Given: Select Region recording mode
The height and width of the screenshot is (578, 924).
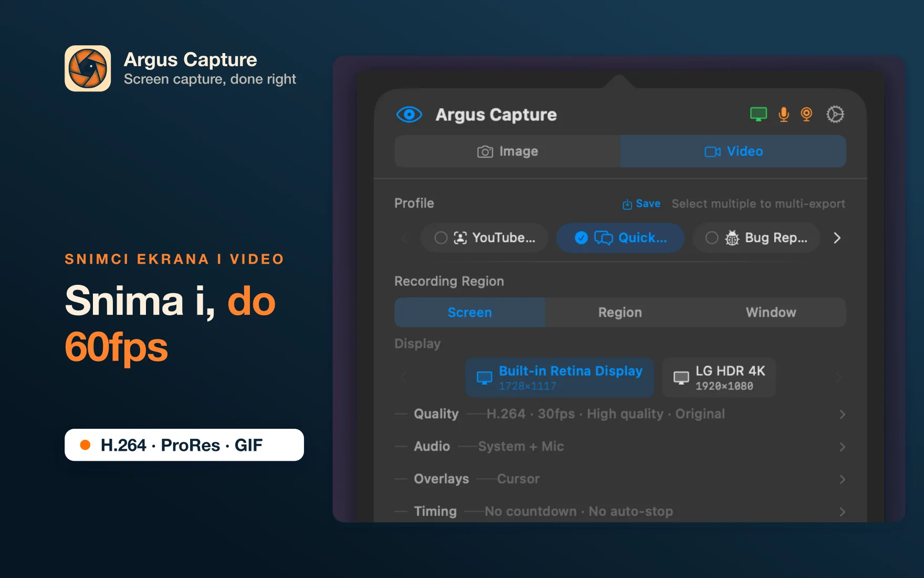Looking at the screenshot, I should [620, 313].
